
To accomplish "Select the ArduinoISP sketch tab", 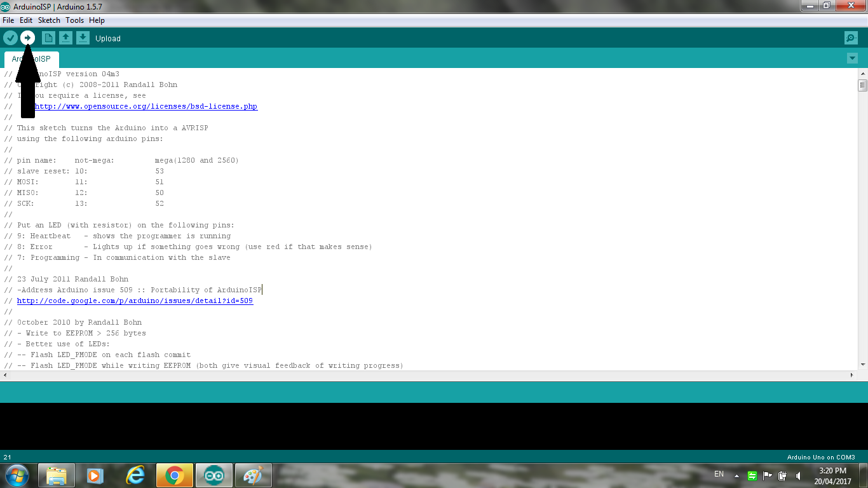I will pos(31,59).
